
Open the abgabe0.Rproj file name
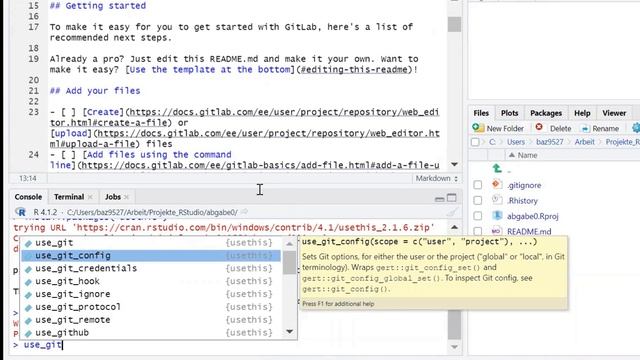click(533, 216)
